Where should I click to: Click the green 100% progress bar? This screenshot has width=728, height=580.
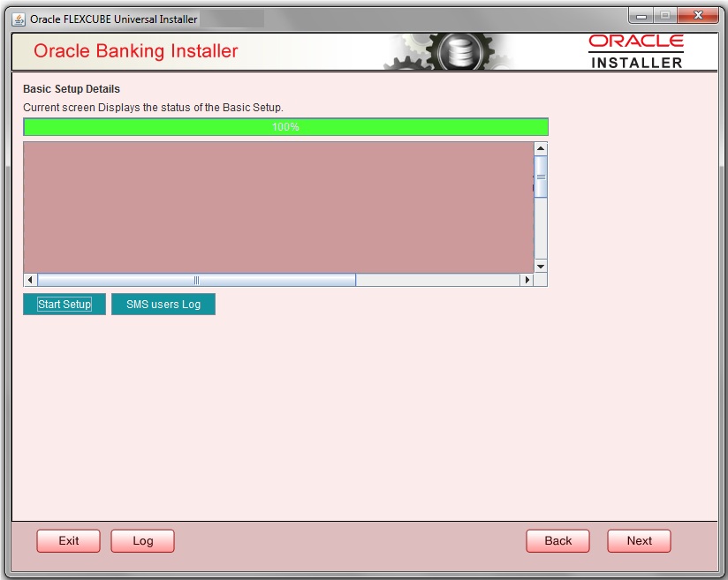click(x=284, y=126)
